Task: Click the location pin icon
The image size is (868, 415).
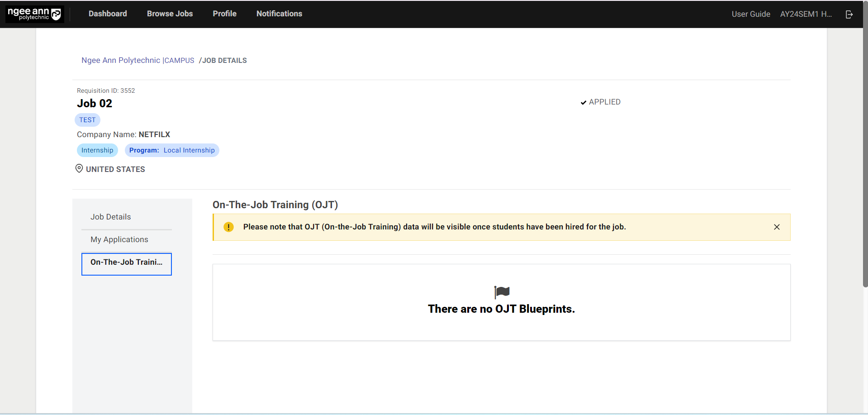Action: [x=79, y=169]
